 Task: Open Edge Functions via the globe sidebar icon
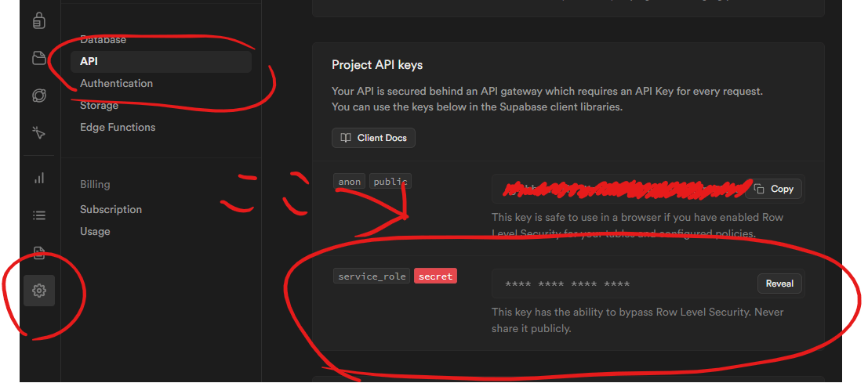point(38,96)
